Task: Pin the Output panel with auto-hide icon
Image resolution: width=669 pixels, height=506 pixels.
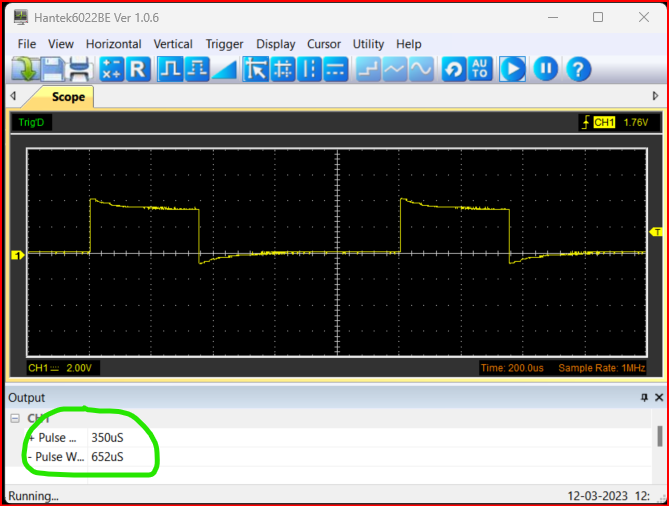Action: (644, 398)
